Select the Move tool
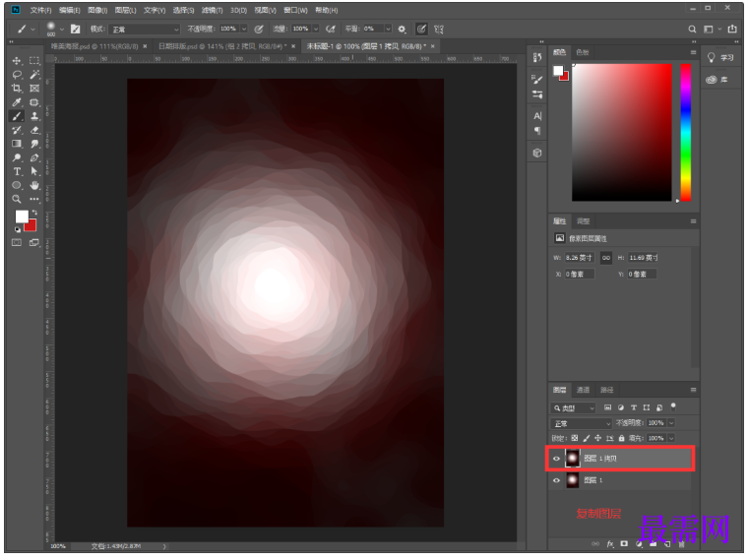 (x=17, y=61)
